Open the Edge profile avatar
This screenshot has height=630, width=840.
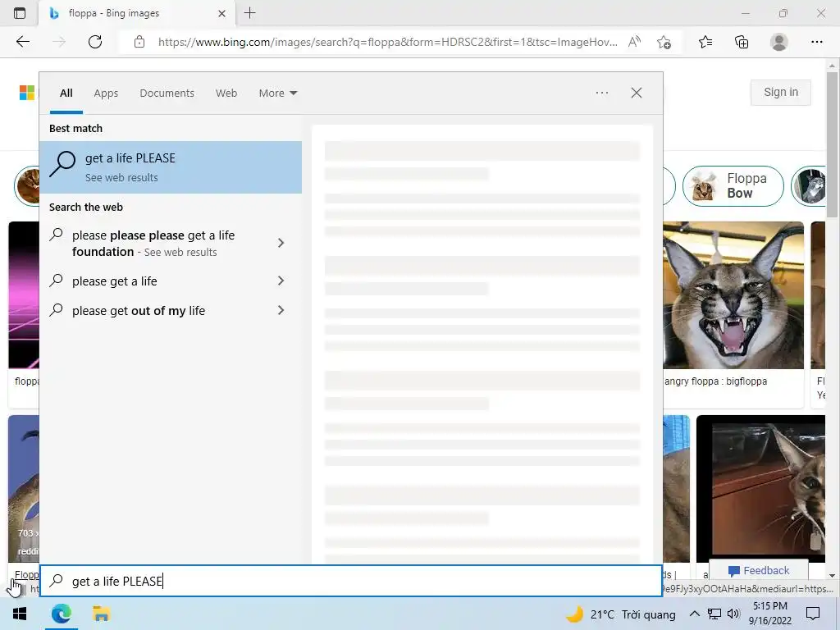(779, 42)
